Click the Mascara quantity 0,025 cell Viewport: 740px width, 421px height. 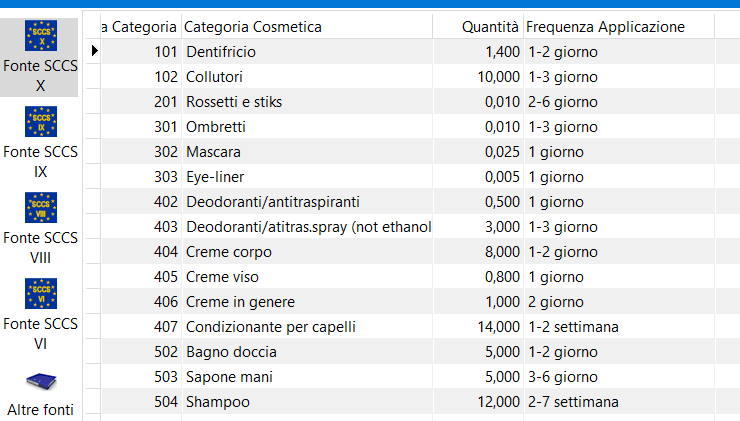tap(478, 152)
